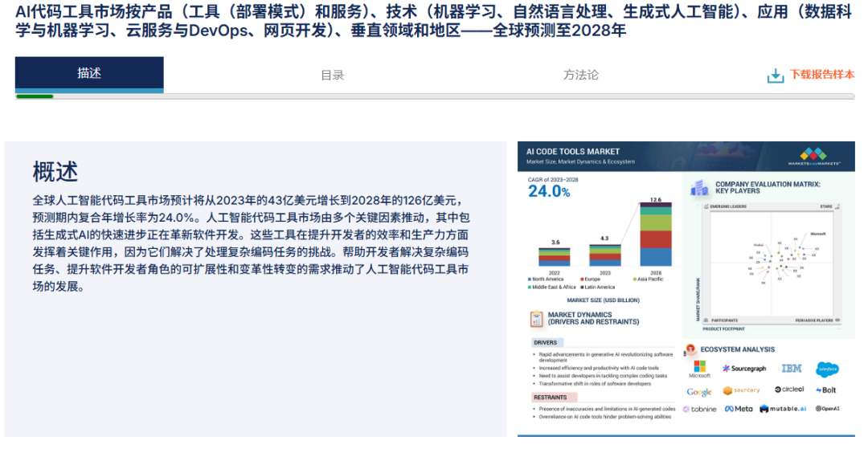Click the MarketsandMarkets logo in infographic
The image size is (868, 457).
pos(814,156)
